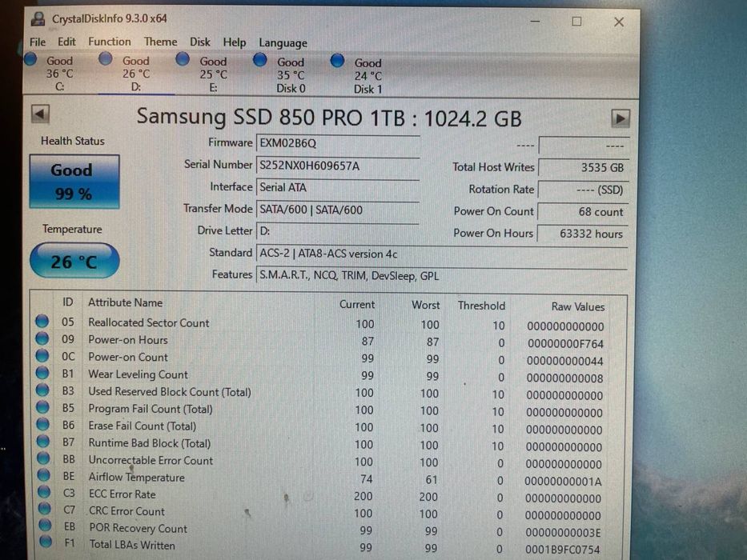
Task: Click status icon for Wear Leveling Count
Action: (x=42, y=373)
